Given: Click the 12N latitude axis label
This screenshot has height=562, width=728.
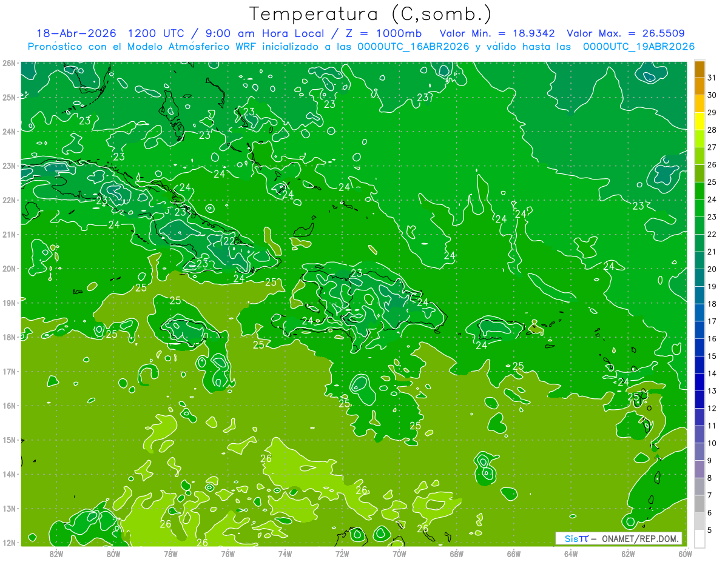Looking at the screenshot, I should point(8,543).
